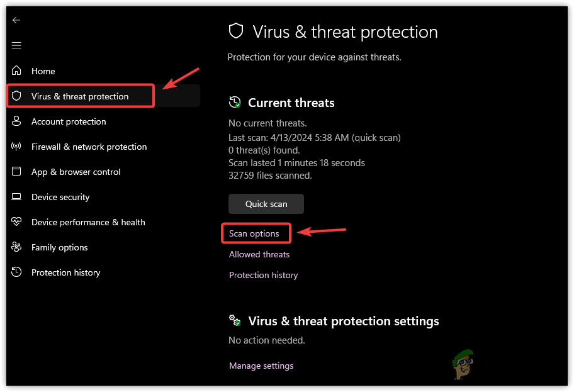Click the Firewall & network wireless icon

tap(17, 147)
